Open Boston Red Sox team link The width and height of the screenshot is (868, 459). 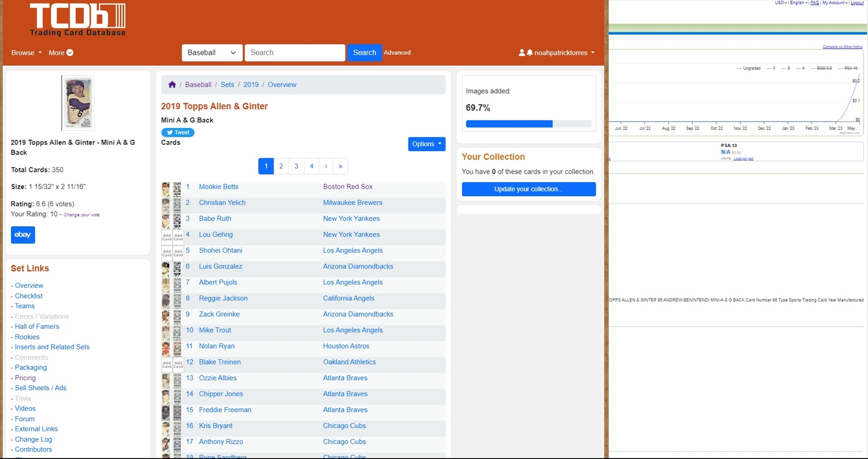(348, 187)
